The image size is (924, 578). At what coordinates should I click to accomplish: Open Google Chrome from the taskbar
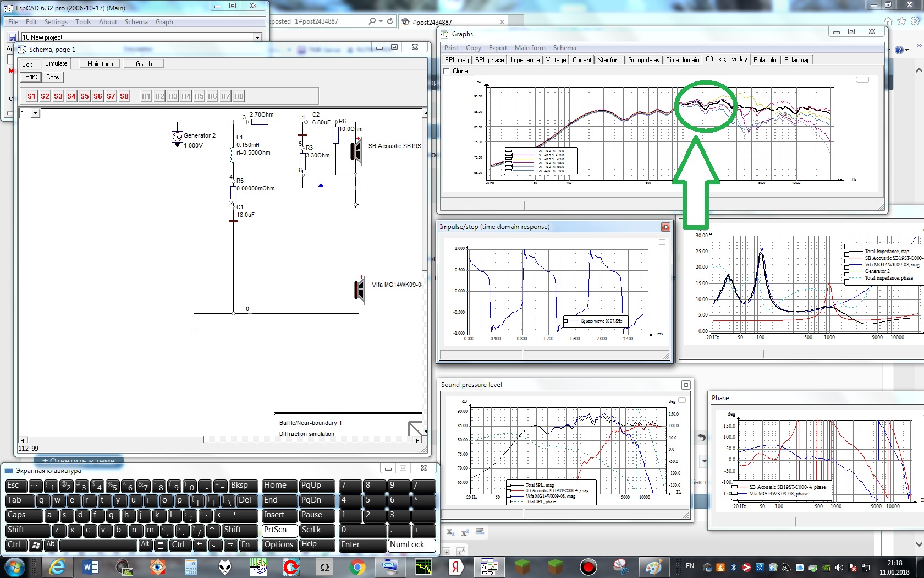tap(357, 566)
